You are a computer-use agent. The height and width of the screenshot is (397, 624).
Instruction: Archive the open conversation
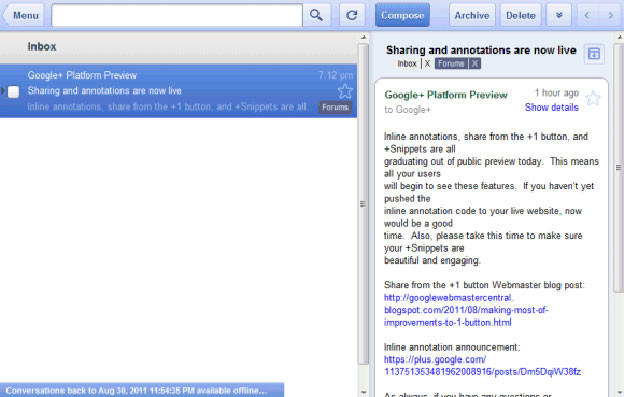pyautogui.click(x=472, y=16)
